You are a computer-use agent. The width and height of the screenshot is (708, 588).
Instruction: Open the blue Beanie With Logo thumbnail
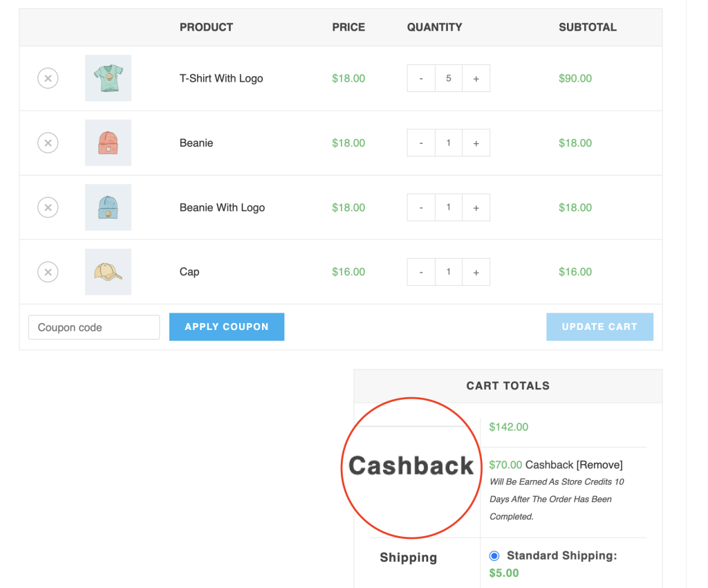click(x=108, y=208)
